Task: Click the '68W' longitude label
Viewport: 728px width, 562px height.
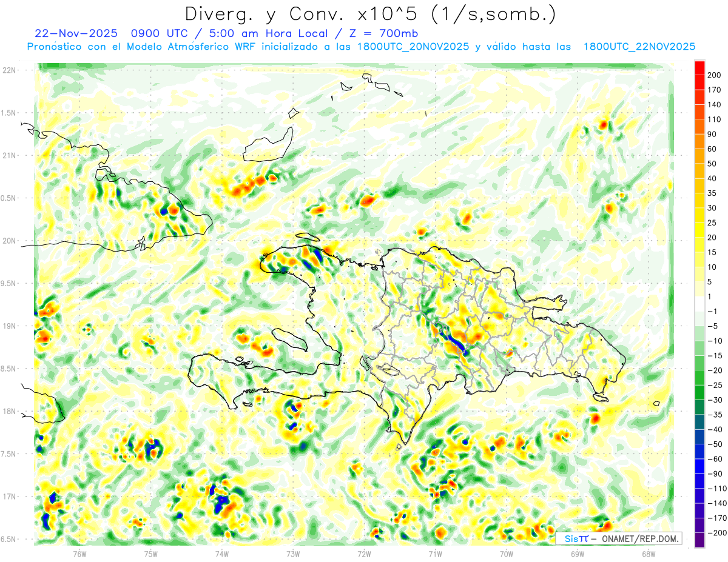Action: pos(649,554)
